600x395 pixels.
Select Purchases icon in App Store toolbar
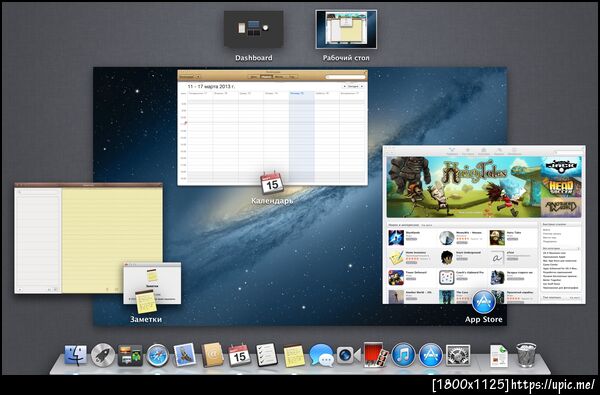coord(499,150)
